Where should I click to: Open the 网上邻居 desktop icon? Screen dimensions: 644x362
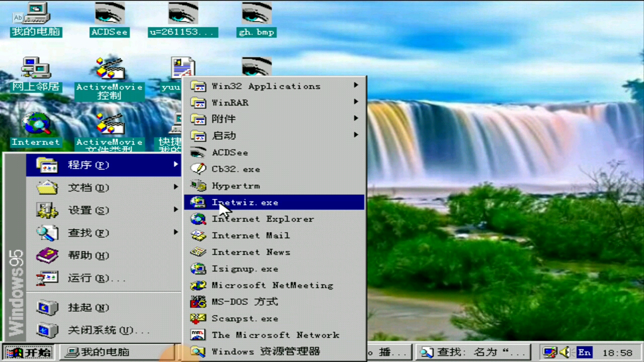36,74
